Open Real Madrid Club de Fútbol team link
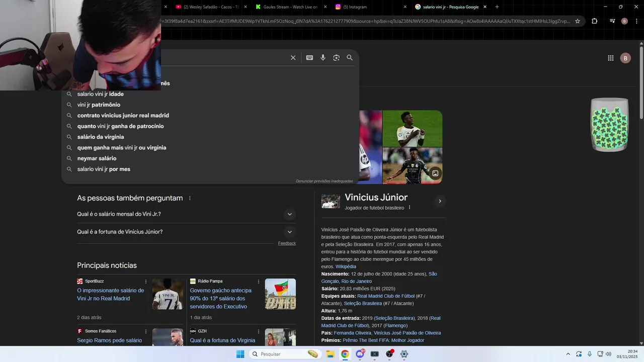644x362 pixels. click(386, 296)
